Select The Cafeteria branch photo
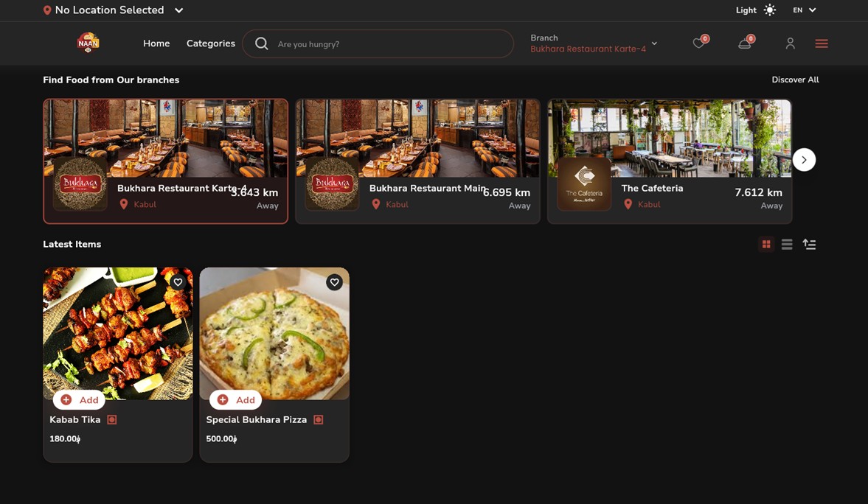The image size is (868, 504). pos(670,139)
